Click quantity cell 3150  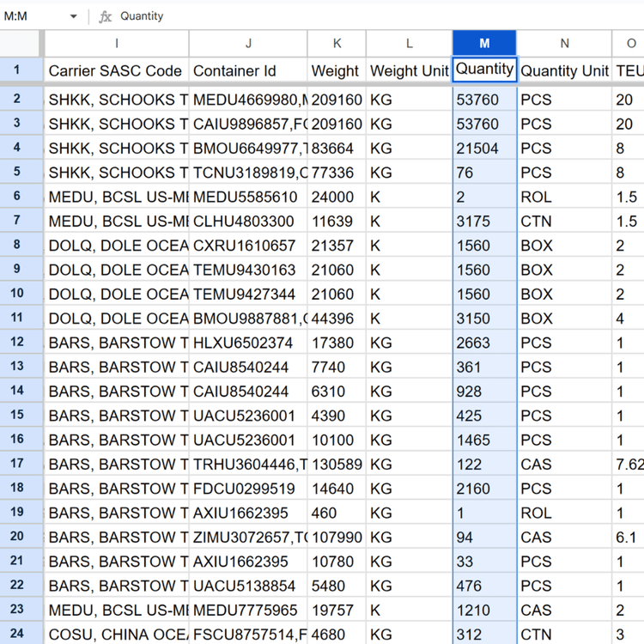coord(484,318)
